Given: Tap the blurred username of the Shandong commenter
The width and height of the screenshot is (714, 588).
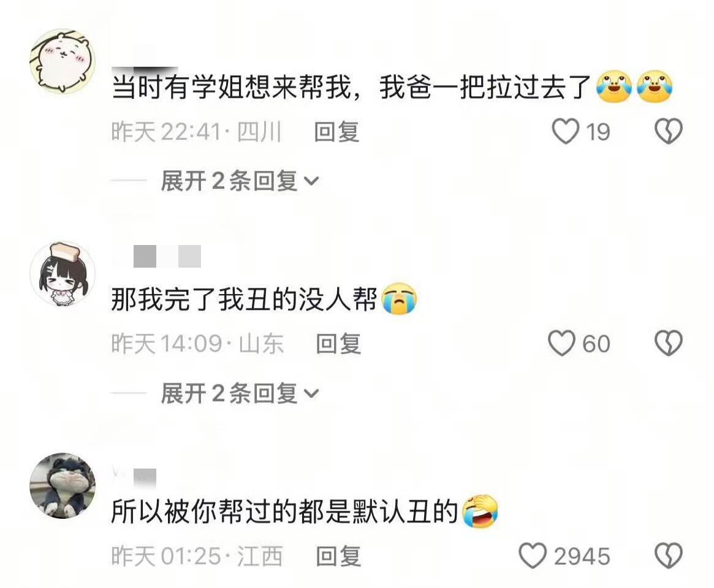Looking at the screenshot, I should [x=167, y=256].
